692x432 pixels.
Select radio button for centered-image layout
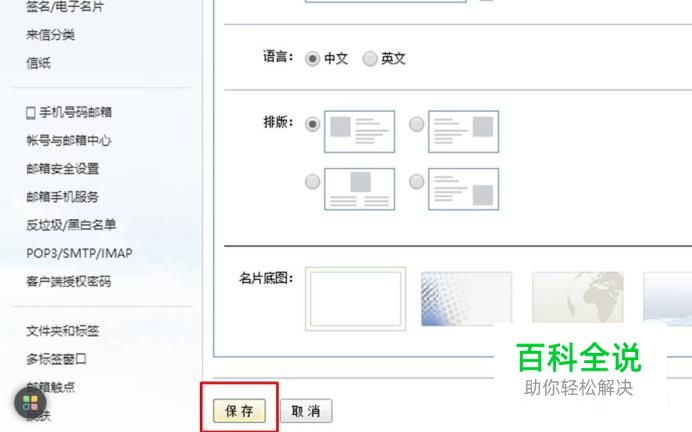coord(312,181)
